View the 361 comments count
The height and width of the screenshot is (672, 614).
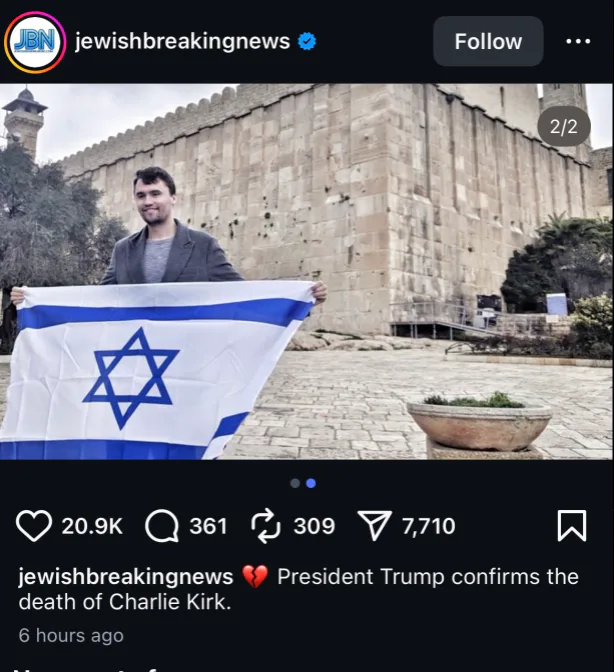[208, 526]
